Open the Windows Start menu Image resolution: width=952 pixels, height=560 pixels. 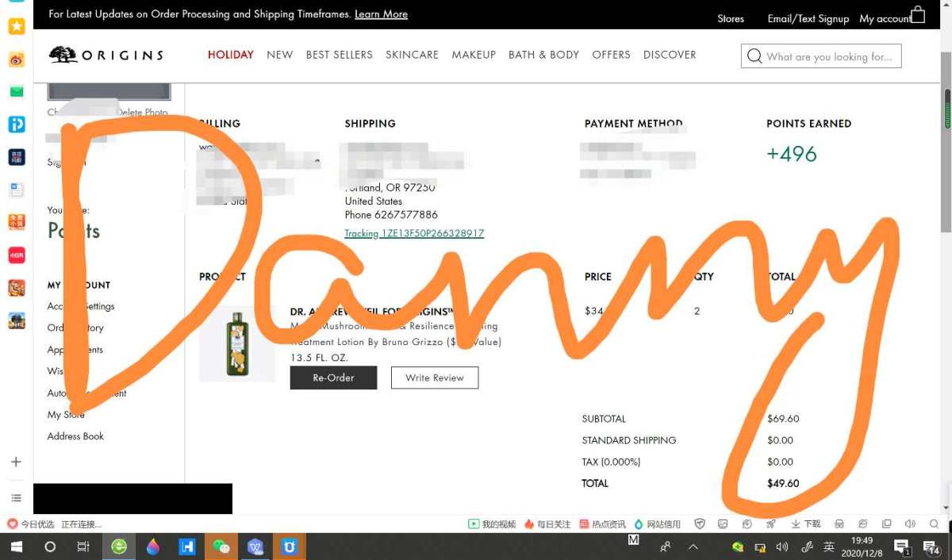point(16,547)
